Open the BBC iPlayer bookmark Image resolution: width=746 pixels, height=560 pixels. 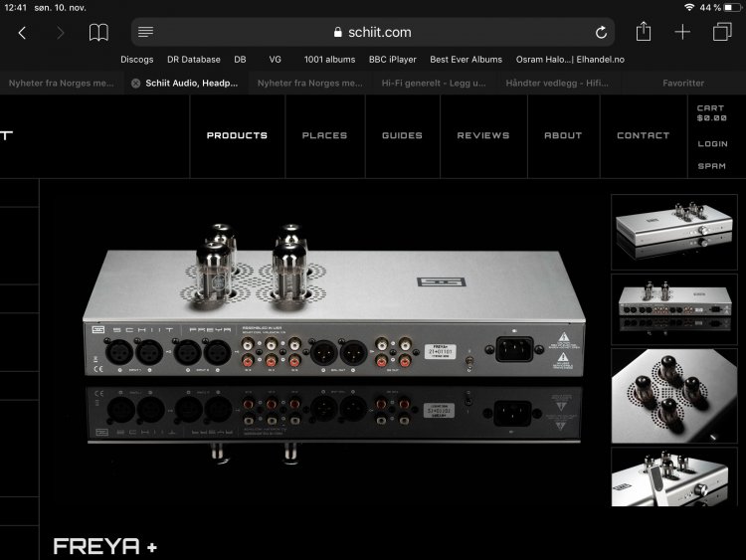pos(393,60)
